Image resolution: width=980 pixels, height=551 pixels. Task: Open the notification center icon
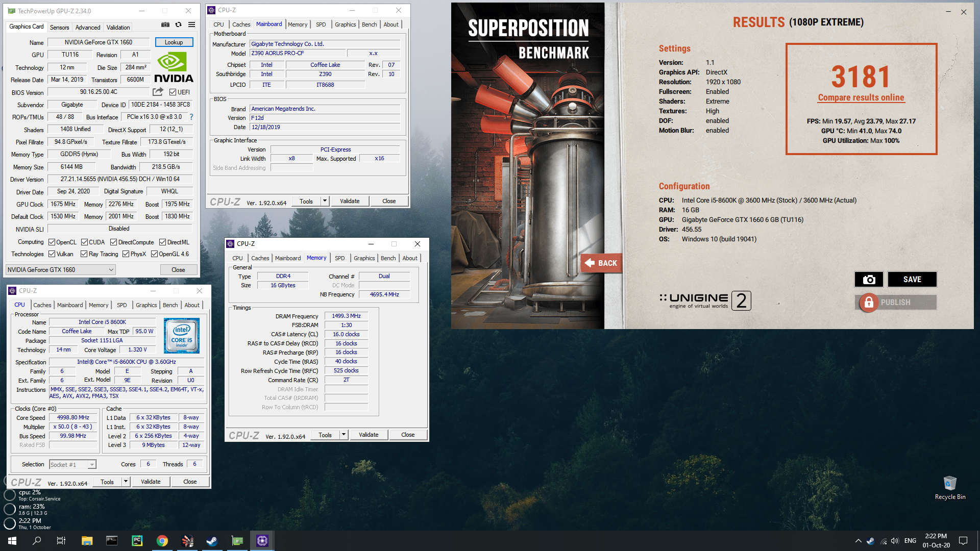click(x=963, y=541)
